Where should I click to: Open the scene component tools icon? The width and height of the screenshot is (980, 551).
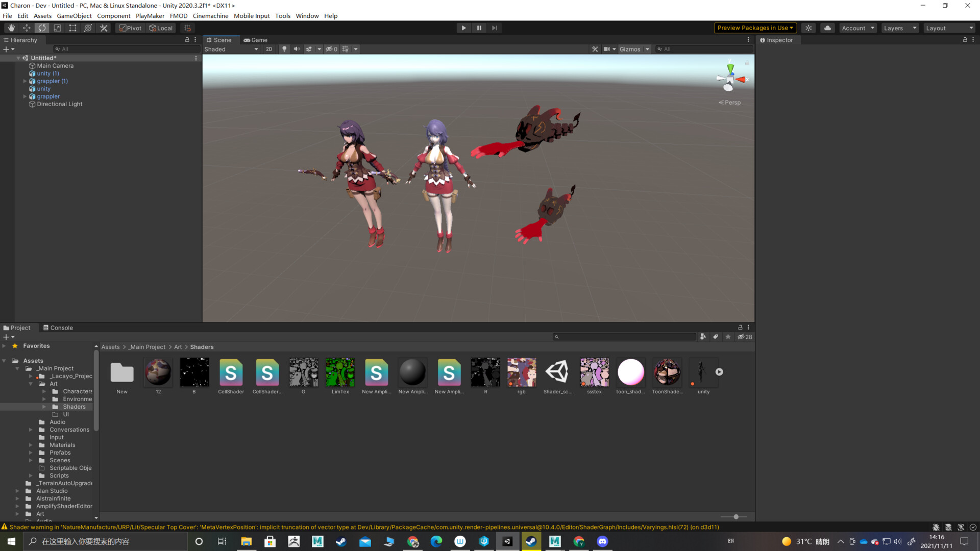pyautogui.click(x=595, y=49)
